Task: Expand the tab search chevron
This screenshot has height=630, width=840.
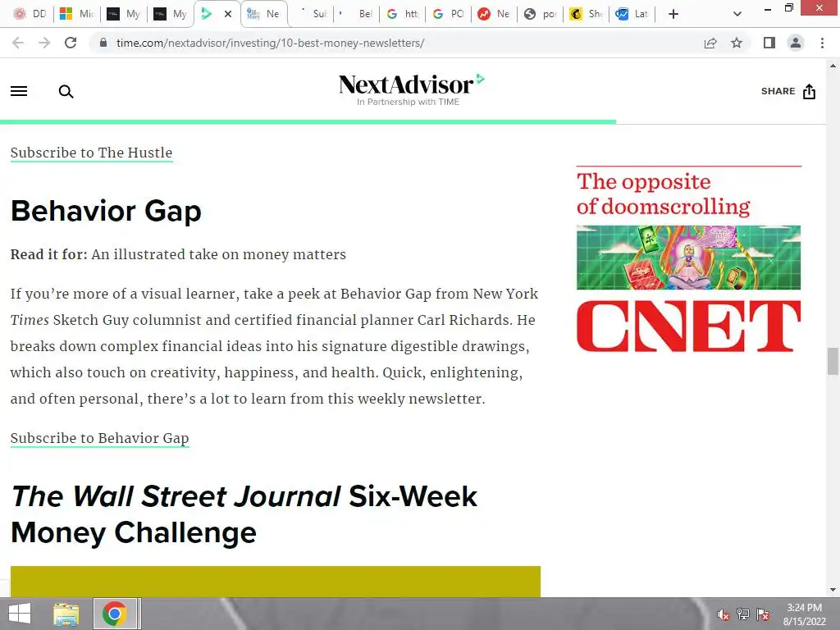Action: (x=737, y=14)
